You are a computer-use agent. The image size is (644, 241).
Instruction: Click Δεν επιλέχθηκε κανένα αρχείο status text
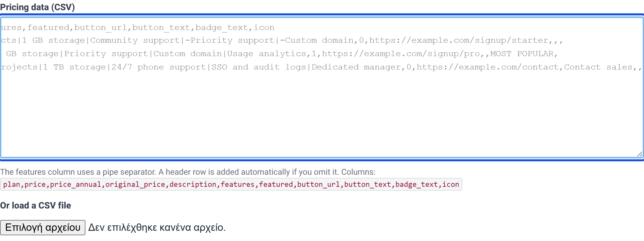pos(157,227)
